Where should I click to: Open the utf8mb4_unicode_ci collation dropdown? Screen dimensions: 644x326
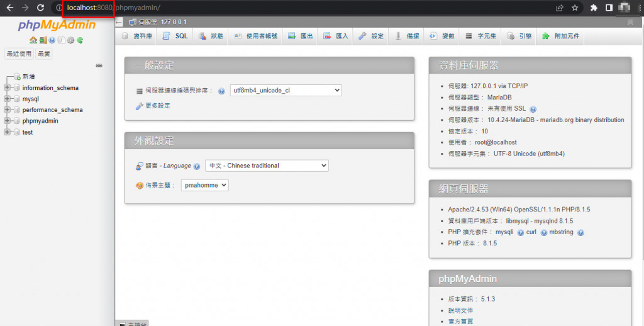286,91
